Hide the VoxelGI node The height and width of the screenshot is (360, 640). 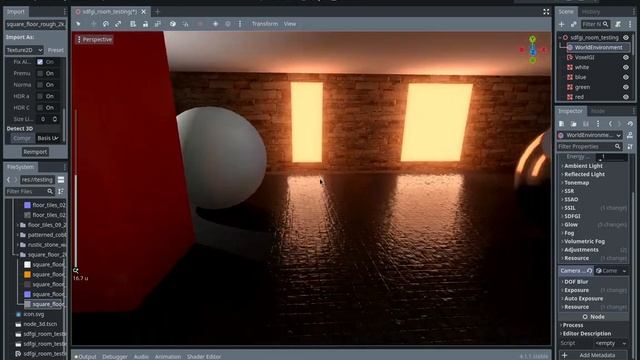coord(626,58)
